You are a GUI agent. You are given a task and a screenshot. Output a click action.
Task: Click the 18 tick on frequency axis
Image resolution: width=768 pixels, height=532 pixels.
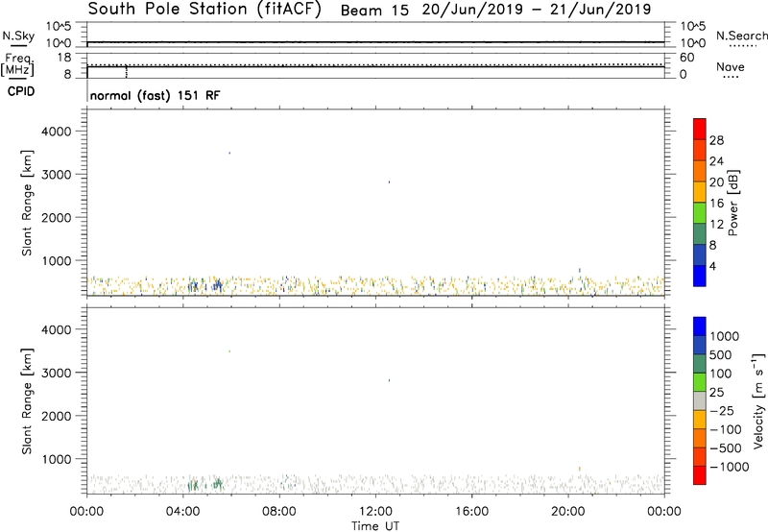tap(64, 58)
